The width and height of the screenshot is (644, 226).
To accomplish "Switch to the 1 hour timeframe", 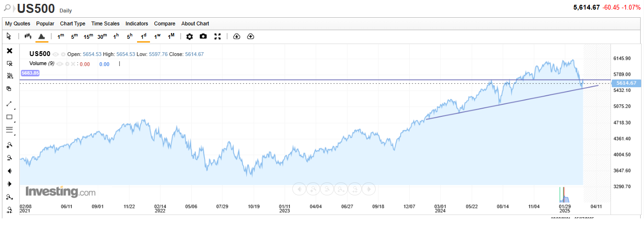I will [115, 36].
